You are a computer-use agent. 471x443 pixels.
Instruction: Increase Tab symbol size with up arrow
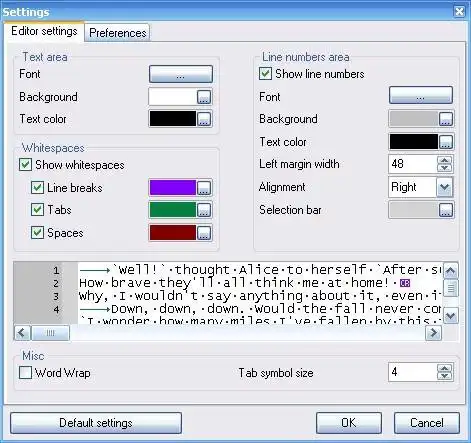click(444, 368)
